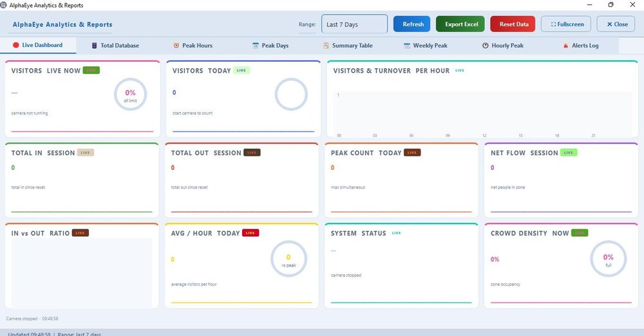Click the LIVE badge on Visitors & Turnover card
This screenshot has width=644, height=336.
coord(460,70)
